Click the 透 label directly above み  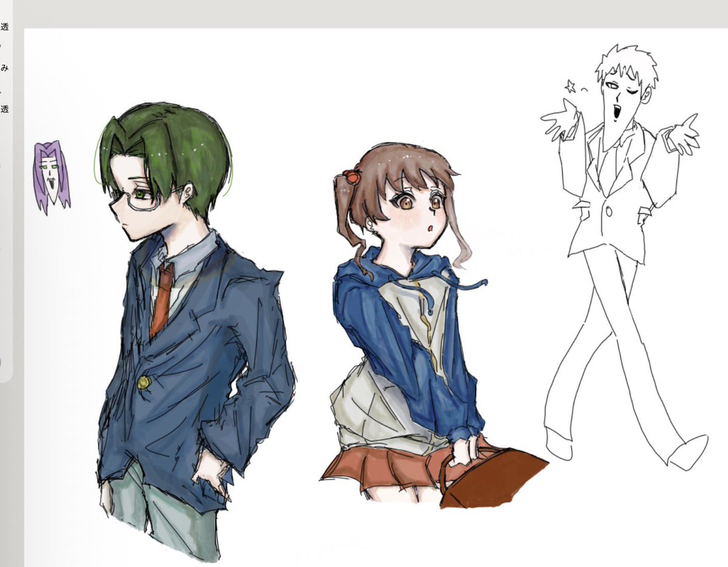click(x=5, y=27)
